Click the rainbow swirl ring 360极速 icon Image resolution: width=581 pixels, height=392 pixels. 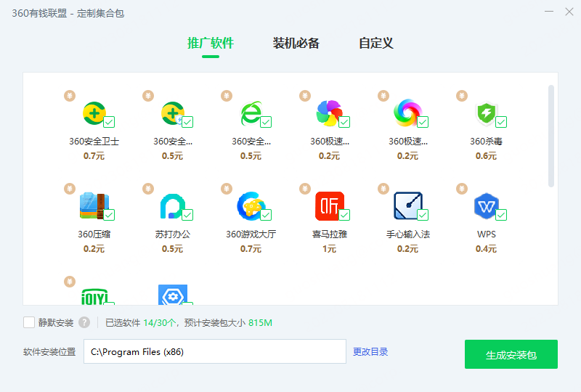(407, 113)
